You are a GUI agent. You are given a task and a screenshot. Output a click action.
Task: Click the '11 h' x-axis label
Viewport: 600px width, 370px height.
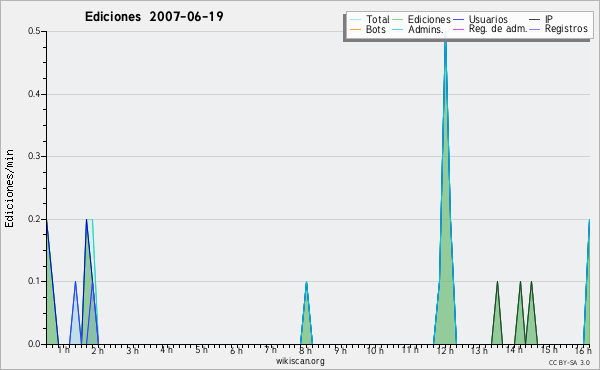[x=410, y=350]
